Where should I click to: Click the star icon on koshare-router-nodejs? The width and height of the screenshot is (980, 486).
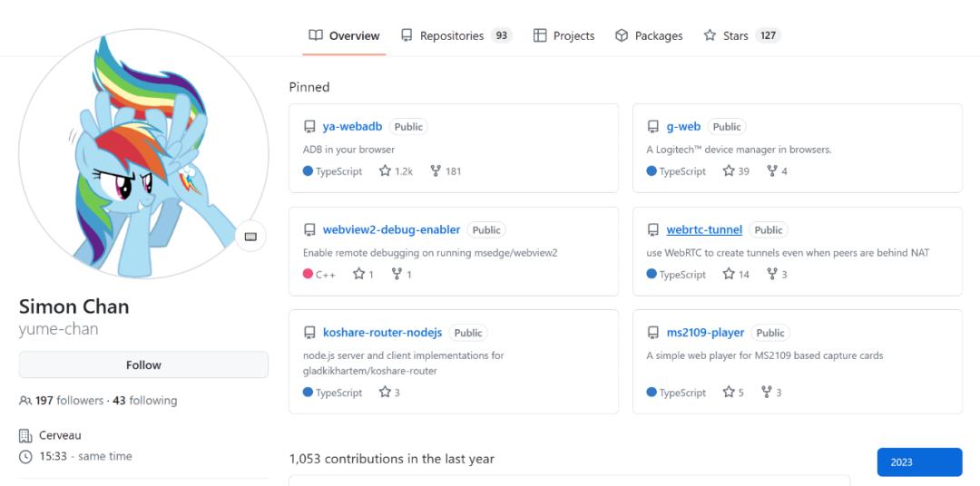[x=385, y=393]
